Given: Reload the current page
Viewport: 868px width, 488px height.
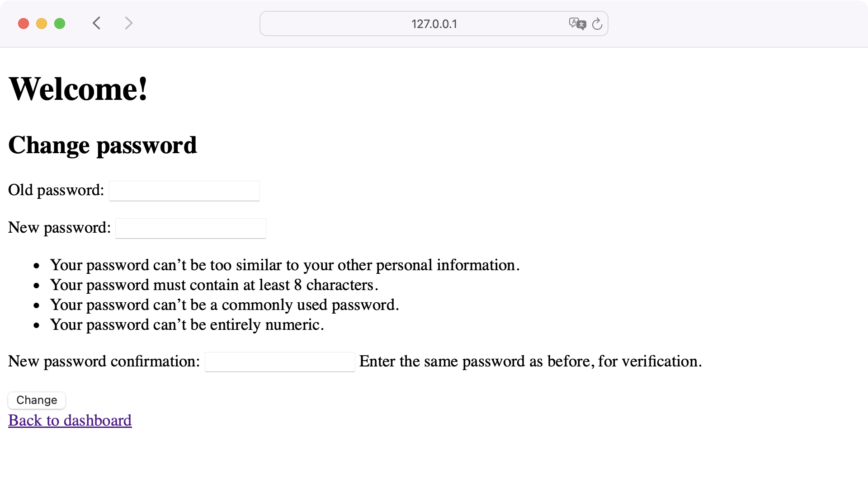Looking at the screenshot, I should pos(597,24).
